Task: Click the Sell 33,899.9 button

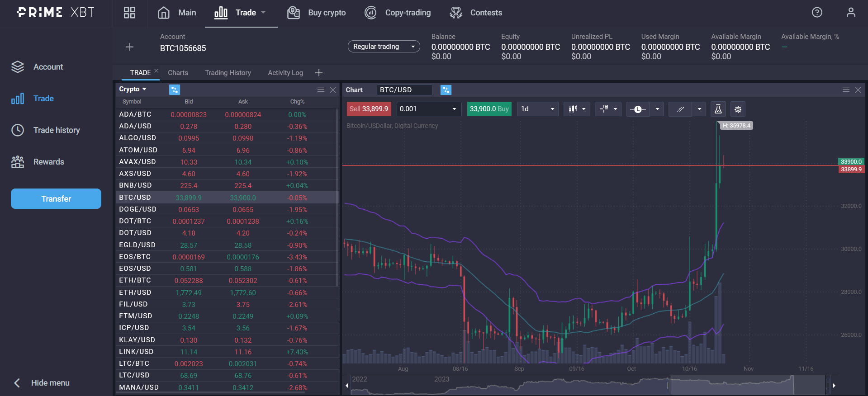Action: click(369, 109)
